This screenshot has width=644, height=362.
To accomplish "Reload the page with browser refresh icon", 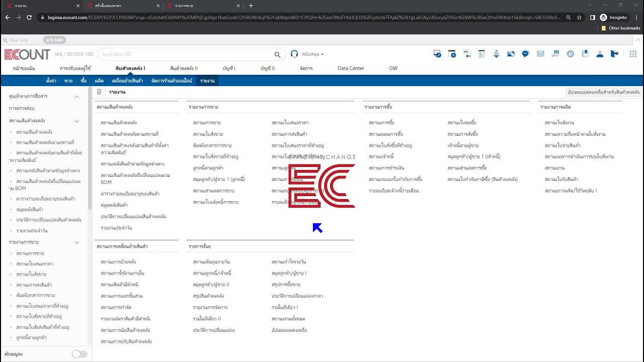I will pos(30,17).
